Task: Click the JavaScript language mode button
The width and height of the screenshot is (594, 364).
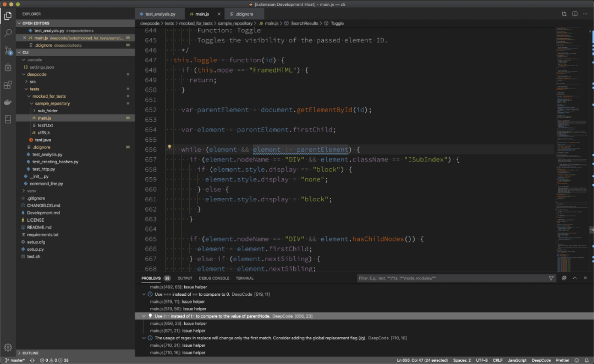Action: click(516, 360)
